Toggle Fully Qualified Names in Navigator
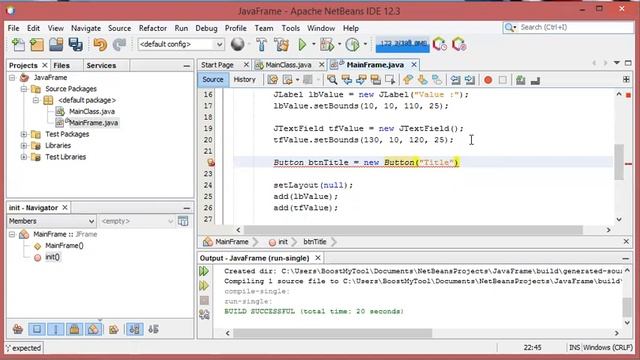This screenshot has height=360, width=640. (x=113, y=329)
